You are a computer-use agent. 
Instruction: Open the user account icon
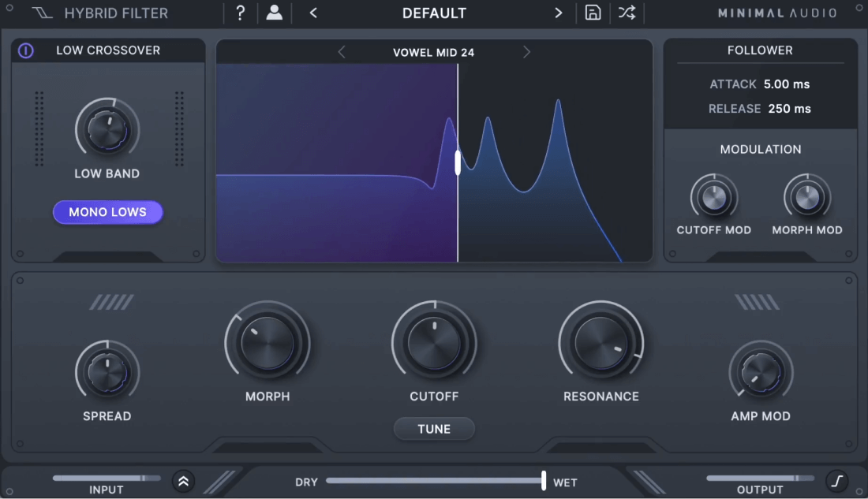274,13
